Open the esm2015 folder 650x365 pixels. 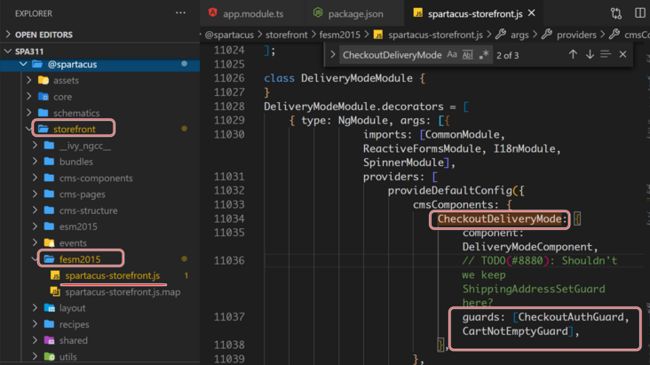click(78, 226)
